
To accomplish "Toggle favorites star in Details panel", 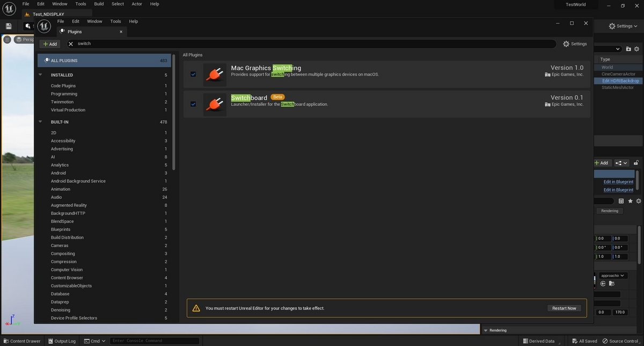I will coord(630,201).
